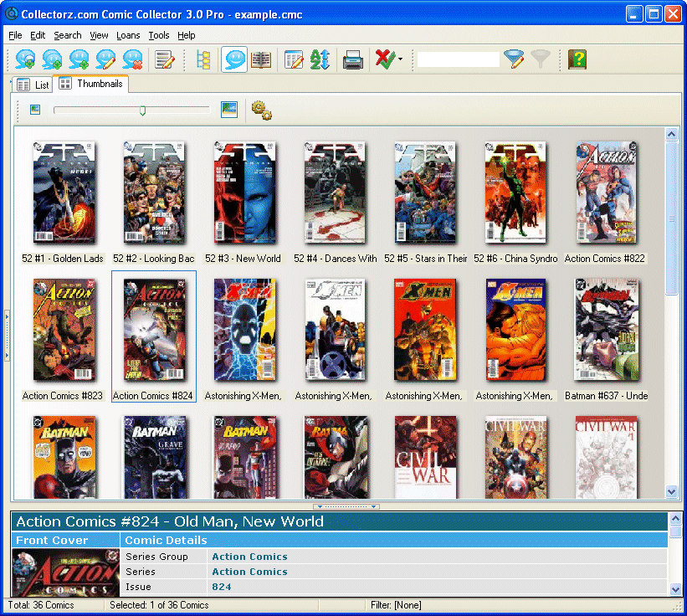Click the small thumbnail size icon
The image size is (687, 616).
(x=35, y=110)
